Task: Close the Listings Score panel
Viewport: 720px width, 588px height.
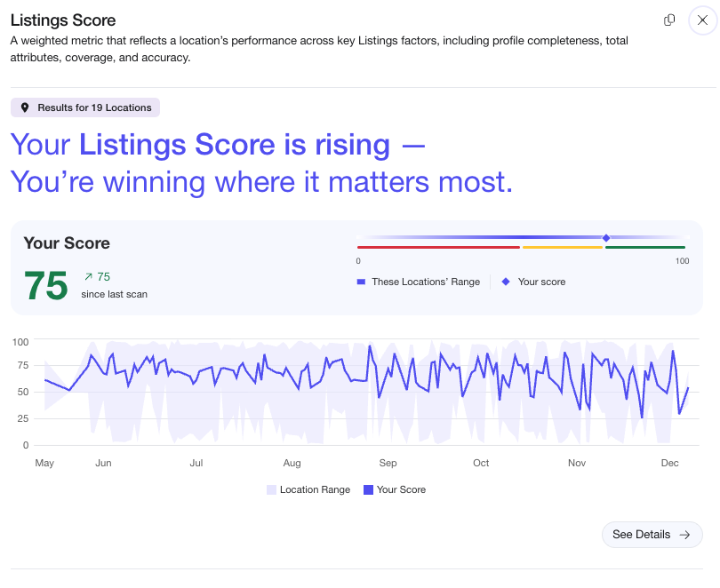Action: [x=702, y=20]
